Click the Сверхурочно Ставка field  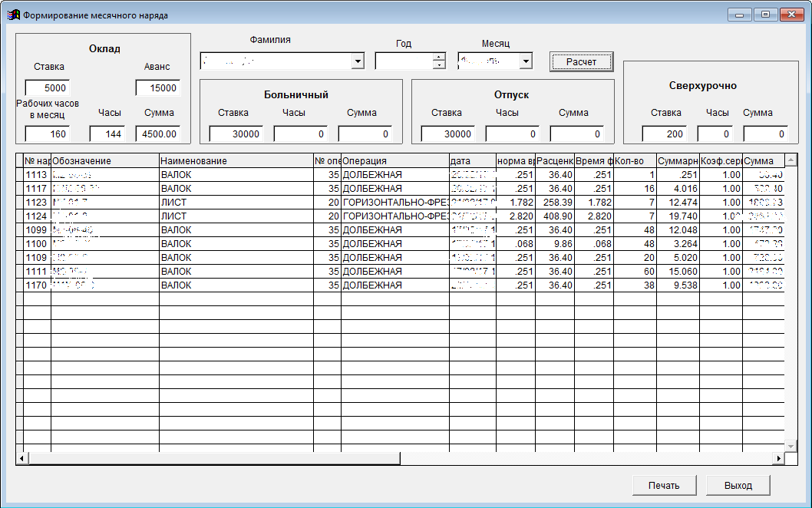coord(664,134)
